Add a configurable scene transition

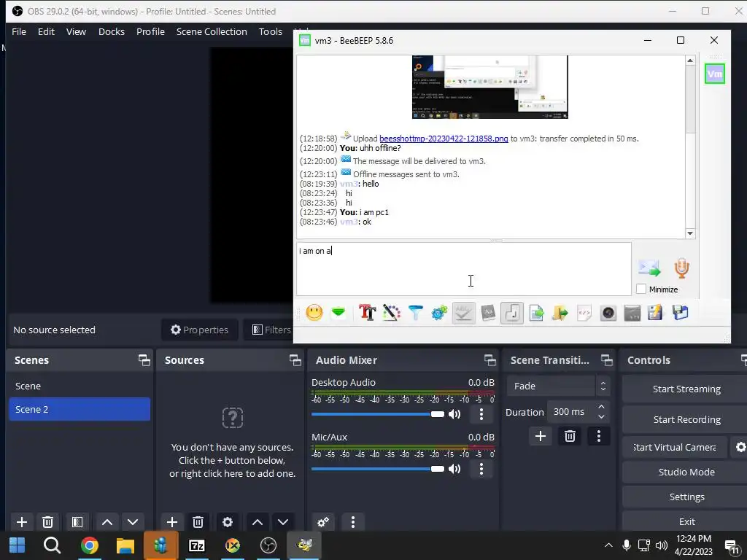[541, 436]
